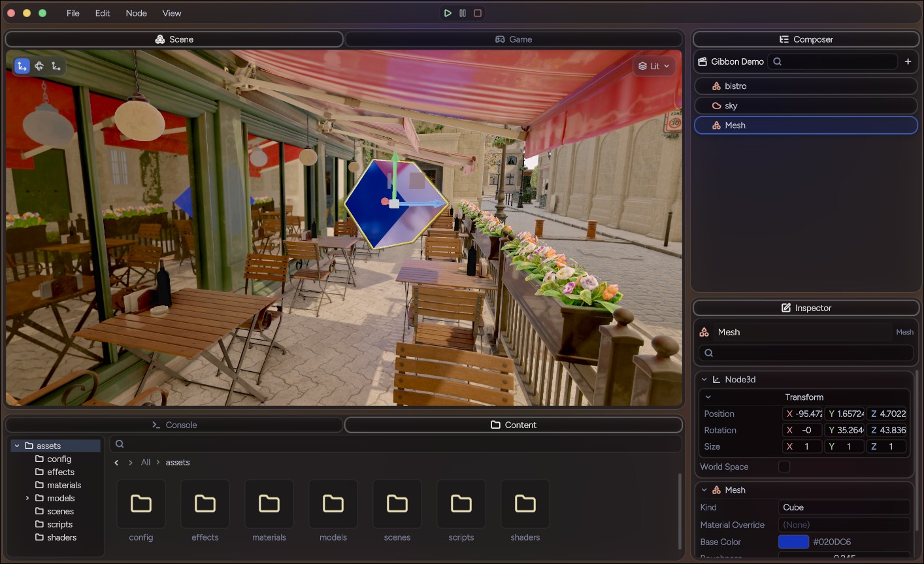Click the Material Override field

click(x=844, y=525)
